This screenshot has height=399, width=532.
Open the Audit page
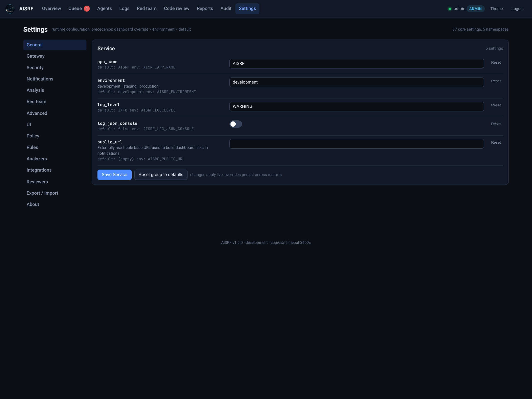(226, 9)
